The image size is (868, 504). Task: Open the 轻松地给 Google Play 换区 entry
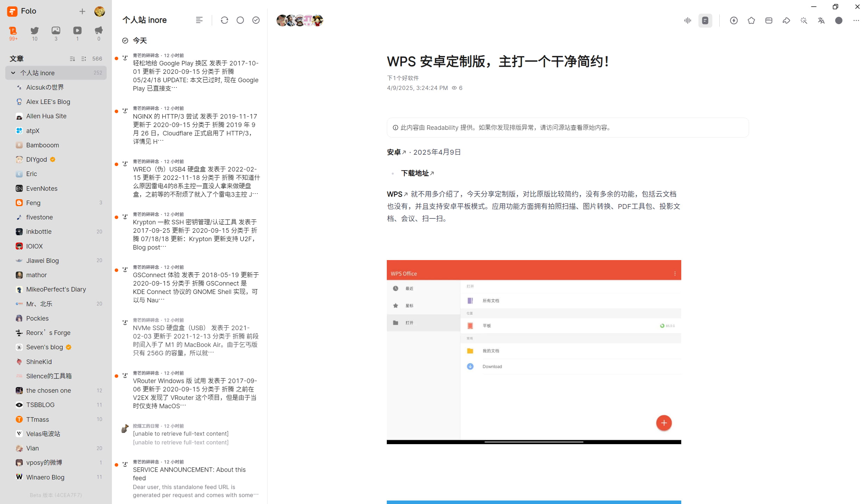(190, 72)
